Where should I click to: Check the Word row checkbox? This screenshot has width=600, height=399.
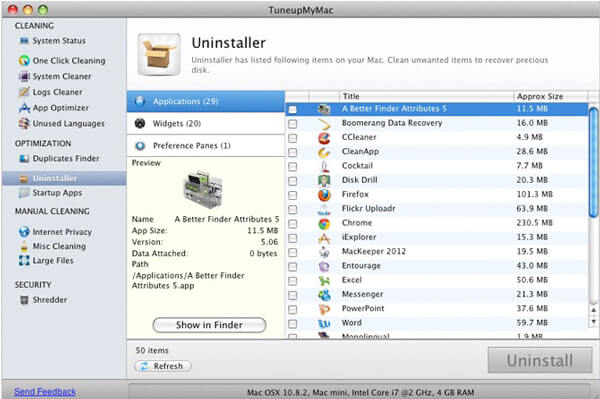pos(293,324)
